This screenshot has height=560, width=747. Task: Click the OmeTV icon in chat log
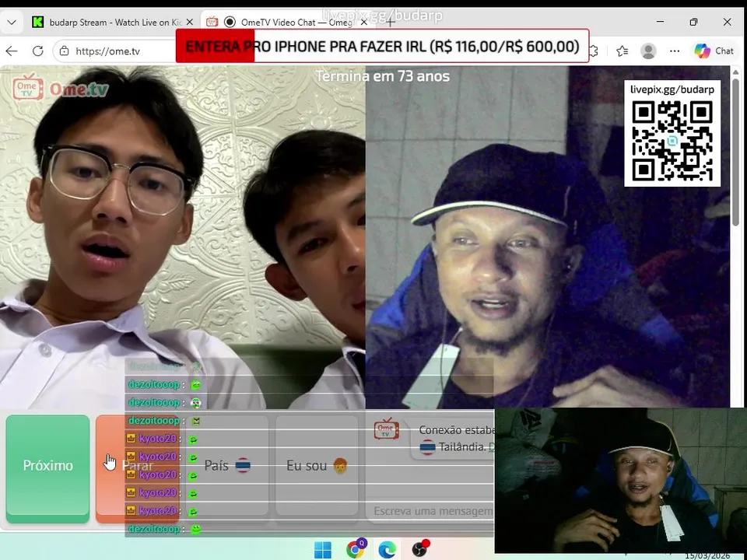[387, 429]
